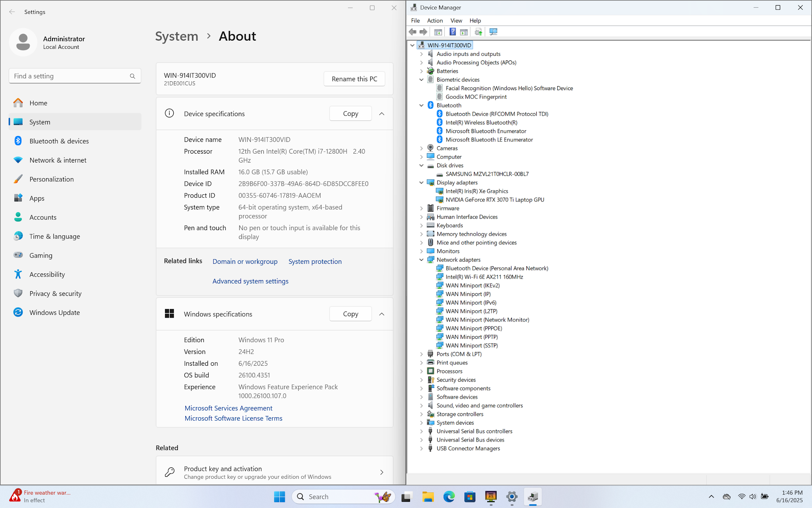This screenshot has width=812, height=508.
Task: Select Intel(R) Wi-Fi 6E AX211 160MHz adapter
Action: pos(484,277)
